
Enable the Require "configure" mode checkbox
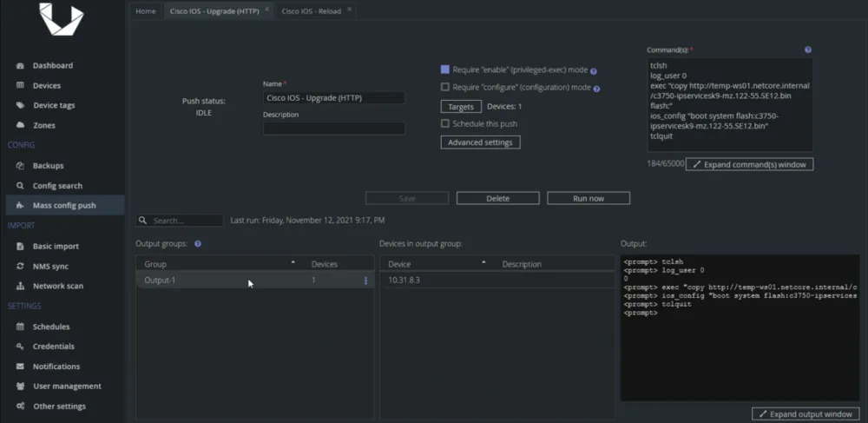(x=445, y=87)
